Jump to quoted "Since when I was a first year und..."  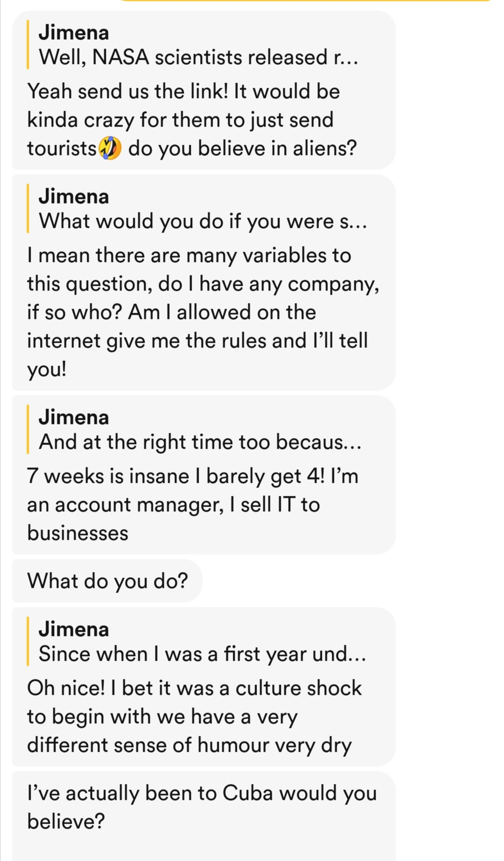[x=203, y=654]
